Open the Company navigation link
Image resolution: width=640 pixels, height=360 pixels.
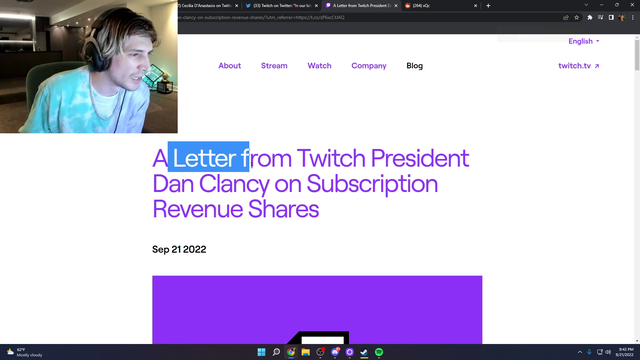(x=369, y=66)
